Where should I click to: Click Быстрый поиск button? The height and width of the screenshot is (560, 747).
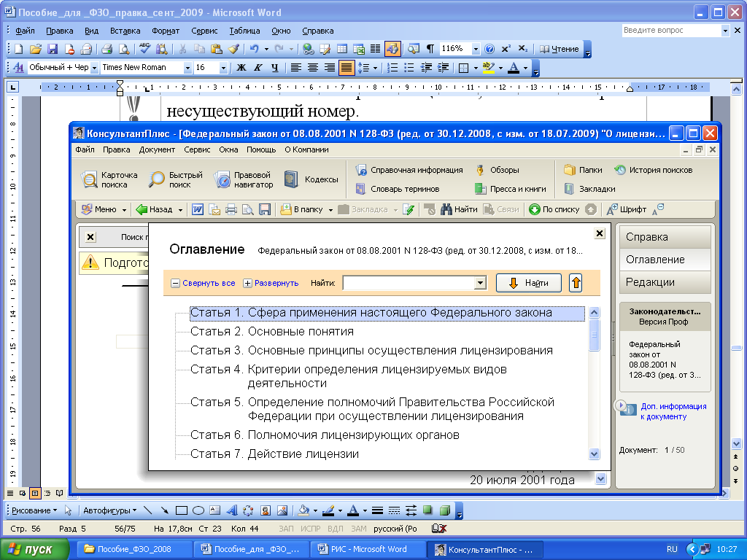(176, 179)
